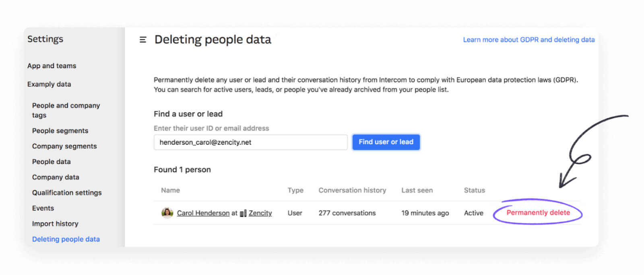
Task: Open 'Company data' settings
Action: 56,177
